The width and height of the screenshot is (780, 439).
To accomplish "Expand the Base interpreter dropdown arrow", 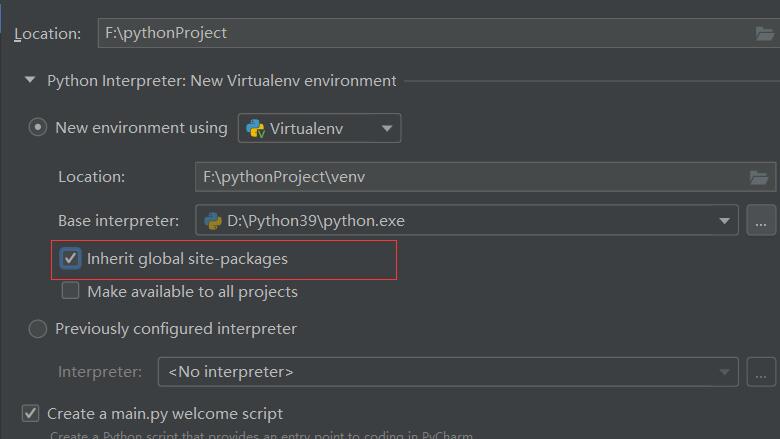I will [x=724, y=220].
